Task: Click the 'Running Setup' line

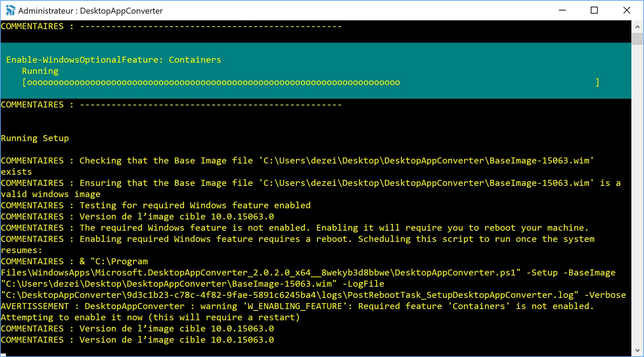Action: [35, 138]
